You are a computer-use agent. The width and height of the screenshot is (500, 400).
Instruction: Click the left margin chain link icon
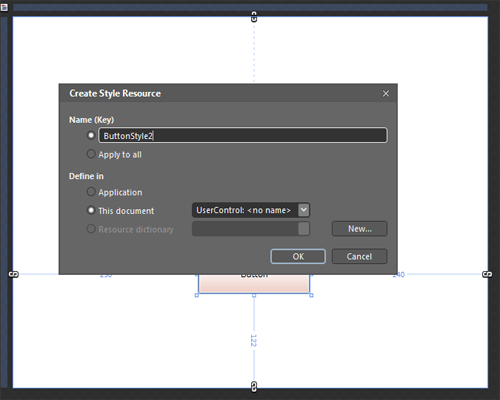[14, 274]
